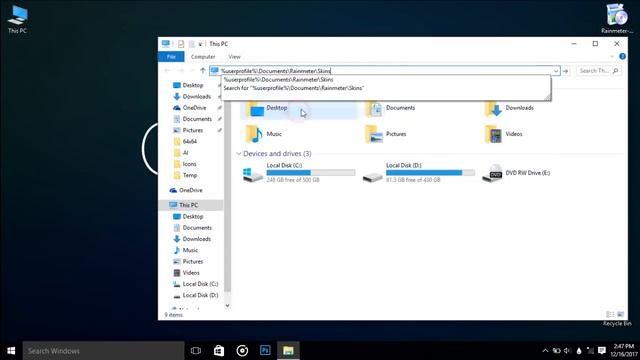Open the Action Center notifications icon
The width and height of the screenshot is (640, 360).
click(602, 351)
